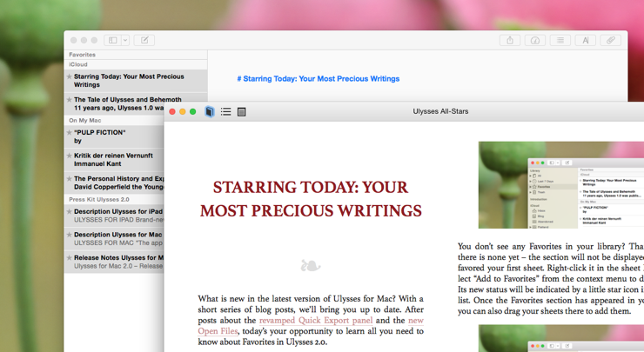
Task: Click the 'On My Mac' group header
Action: 85,120
